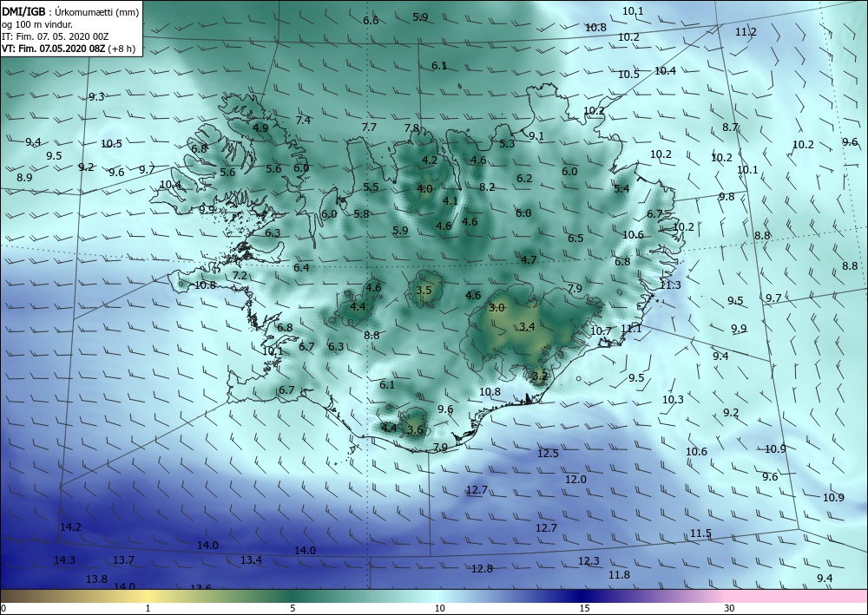Select the 9.3 value in the northwest

(96, 97)
